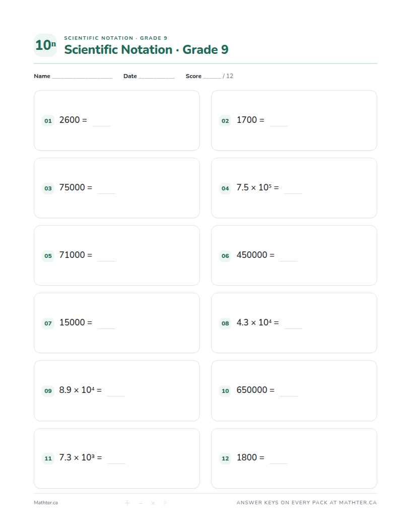
Task: Click the problem '15000 ='
Action: (x=76, y=322)
